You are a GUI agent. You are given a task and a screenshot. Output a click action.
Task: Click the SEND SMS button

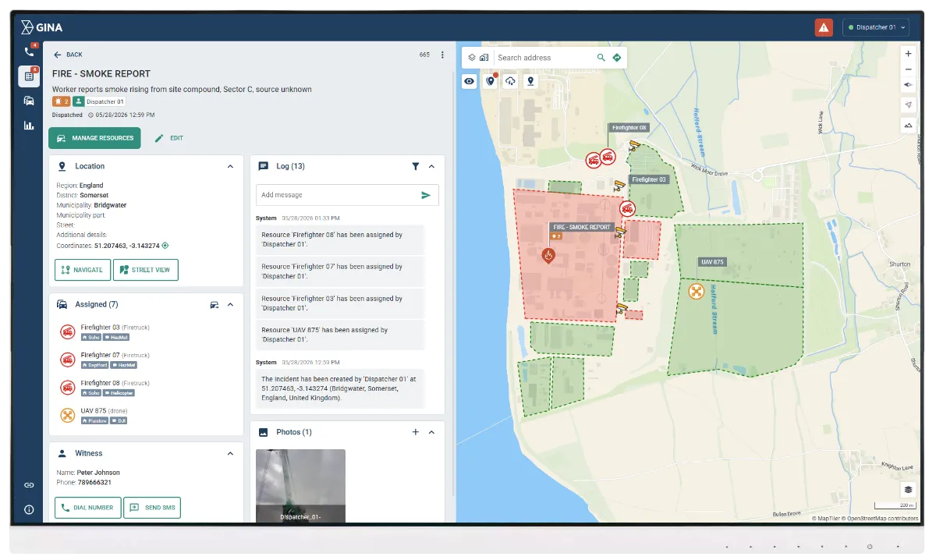(152, 508)
